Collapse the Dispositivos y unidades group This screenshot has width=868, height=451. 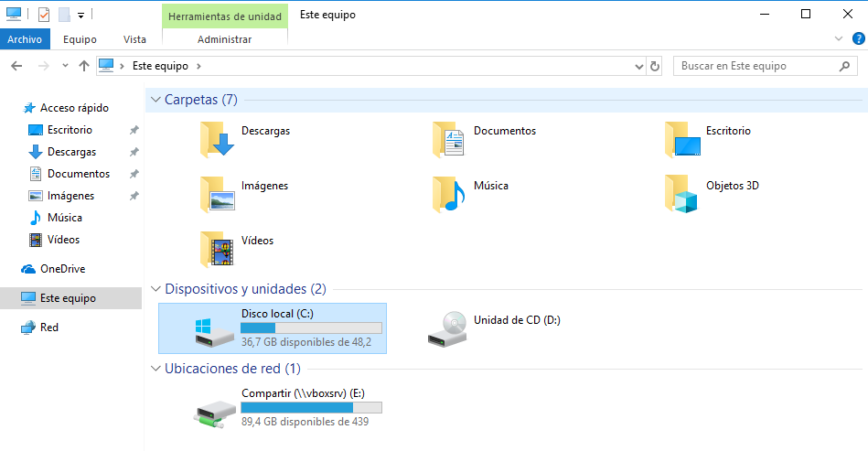click(155, 289)
